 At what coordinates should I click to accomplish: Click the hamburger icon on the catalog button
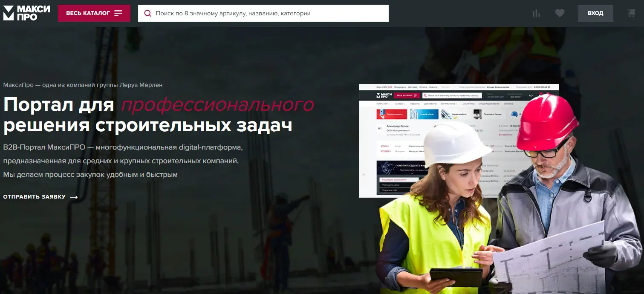click(x=118, y=13)
